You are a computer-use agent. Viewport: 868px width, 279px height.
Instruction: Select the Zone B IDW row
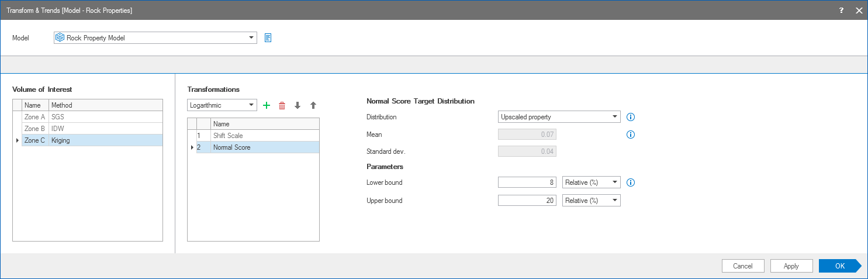(88, 129)
